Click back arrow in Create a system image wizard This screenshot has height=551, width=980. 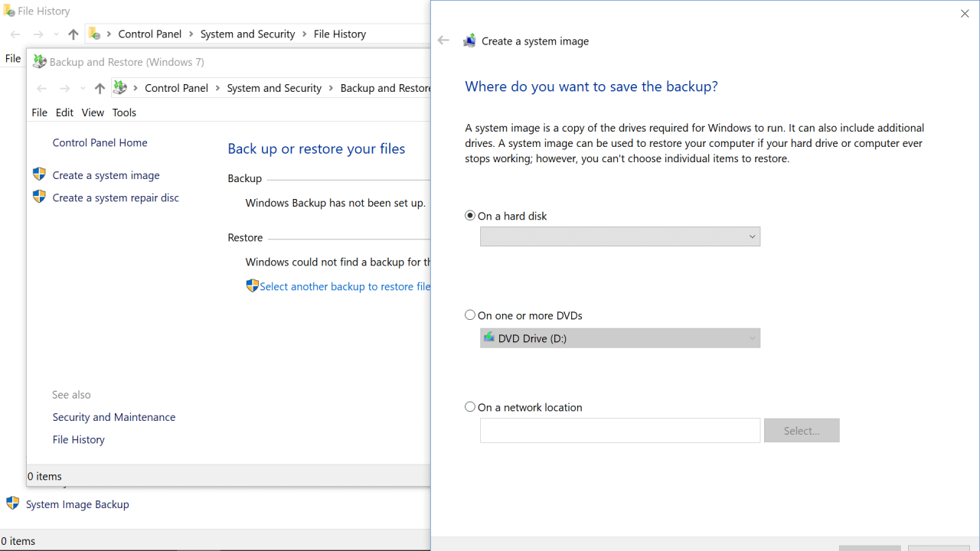coord(443,41)
